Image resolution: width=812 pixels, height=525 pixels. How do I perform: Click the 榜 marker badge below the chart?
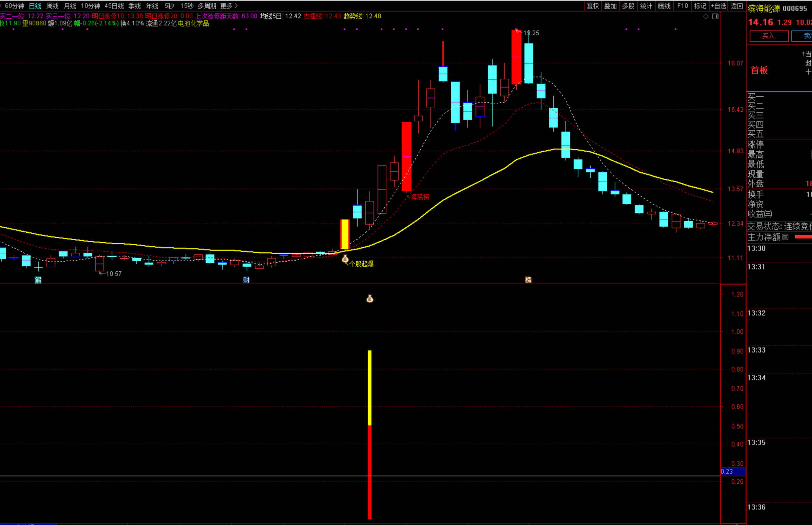pos(528,280)
